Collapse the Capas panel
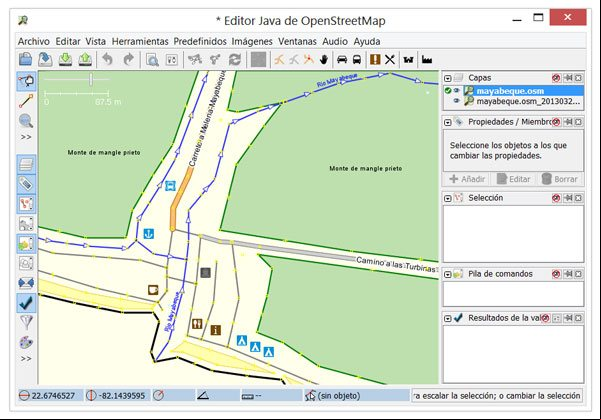 [x=447, y=78]
